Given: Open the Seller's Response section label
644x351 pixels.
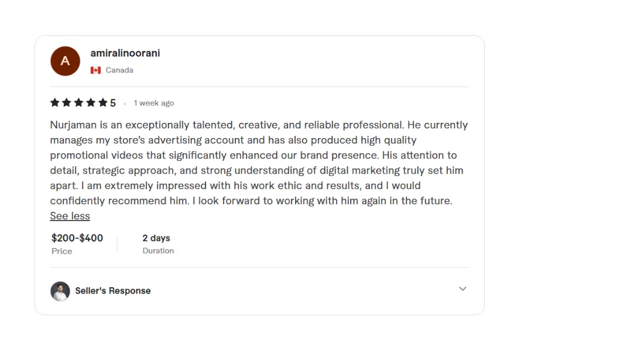Looking at the screenshot, I should click(x=113, y=291).
